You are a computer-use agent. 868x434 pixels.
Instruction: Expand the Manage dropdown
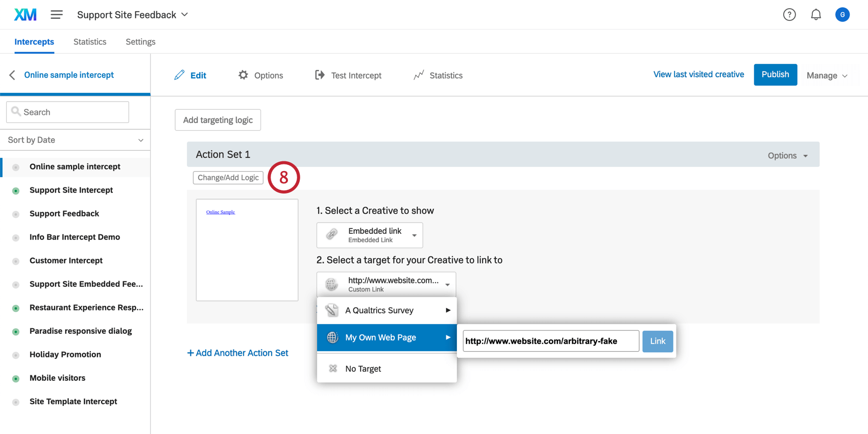click(827, 75)
